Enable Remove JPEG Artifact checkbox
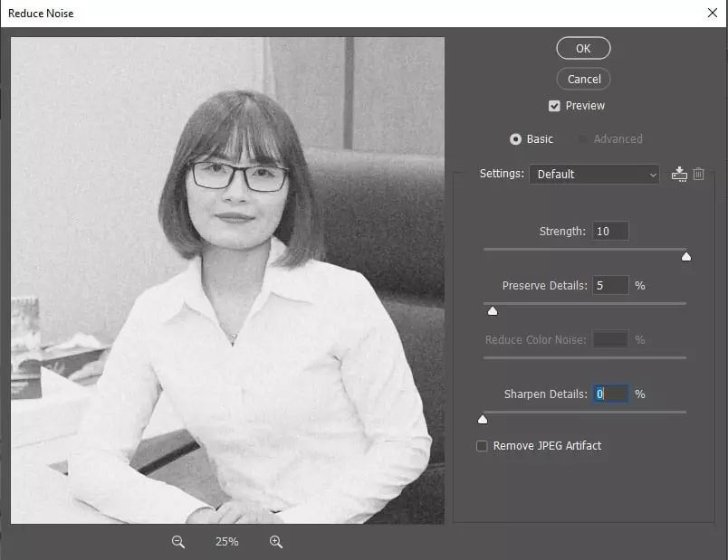728x560 pixels. pyautogui.click(x=483, y=446)
